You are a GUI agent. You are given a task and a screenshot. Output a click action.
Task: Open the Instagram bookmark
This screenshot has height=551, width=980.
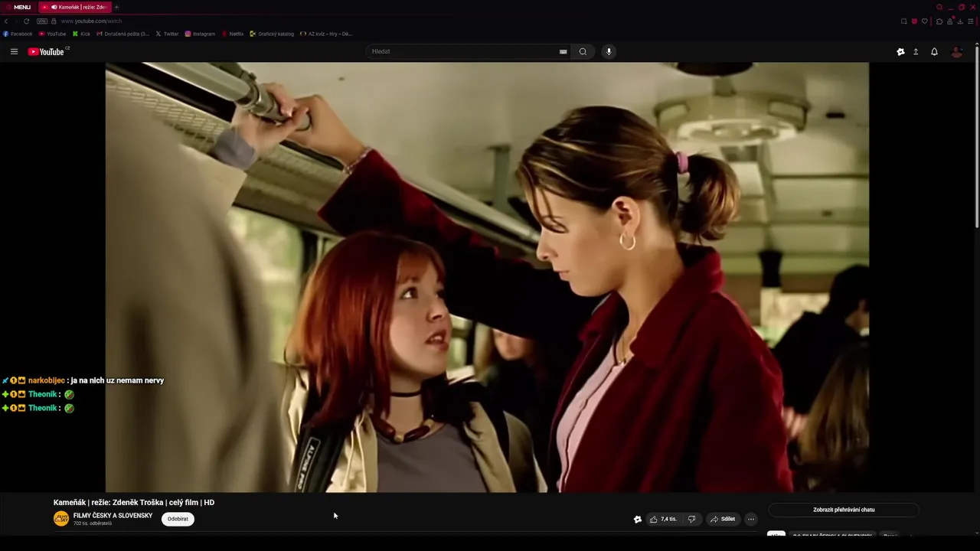[x=200, y=34]
